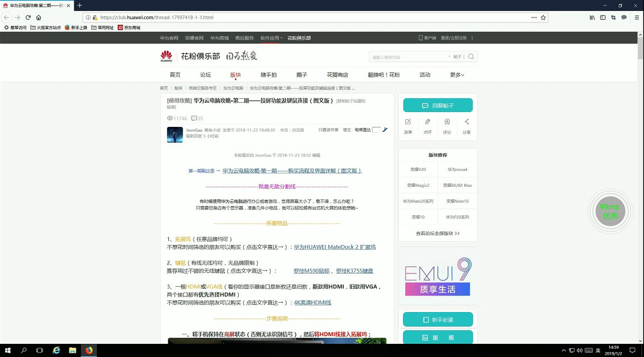Click the screenshot crop icon in Firefox toolbar

click(613, 17)
